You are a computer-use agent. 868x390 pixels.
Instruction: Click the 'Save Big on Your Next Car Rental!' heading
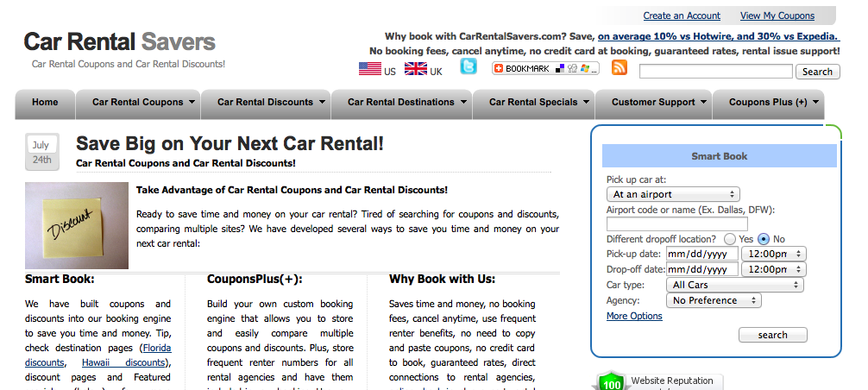[x=230, y=144]
